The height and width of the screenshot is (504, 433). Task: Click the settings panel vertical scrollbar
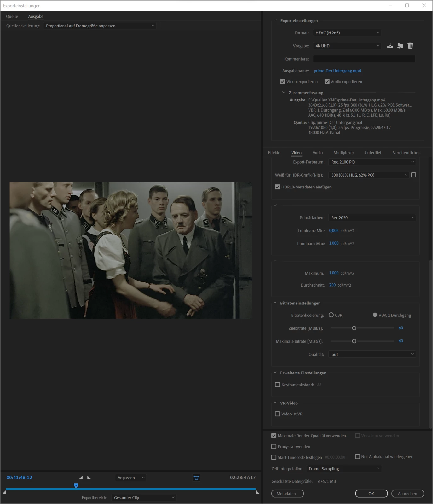(430, 344)
